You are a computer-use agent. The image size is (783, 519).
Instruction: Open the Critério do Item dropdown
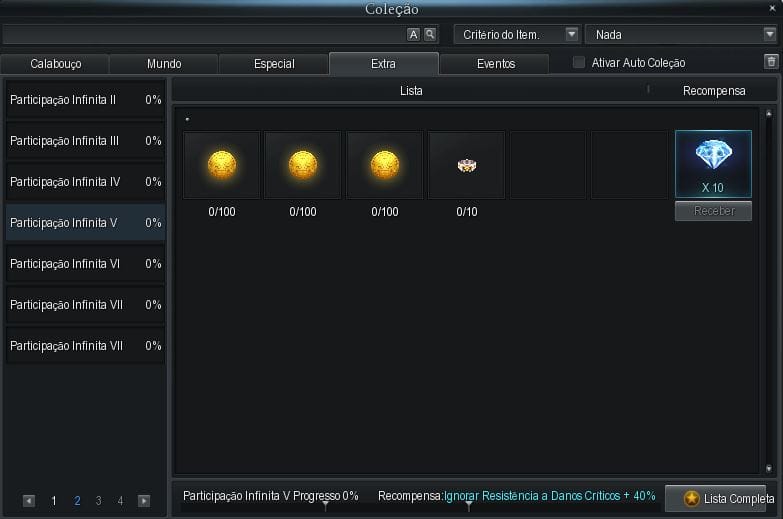tap(517, 34)
